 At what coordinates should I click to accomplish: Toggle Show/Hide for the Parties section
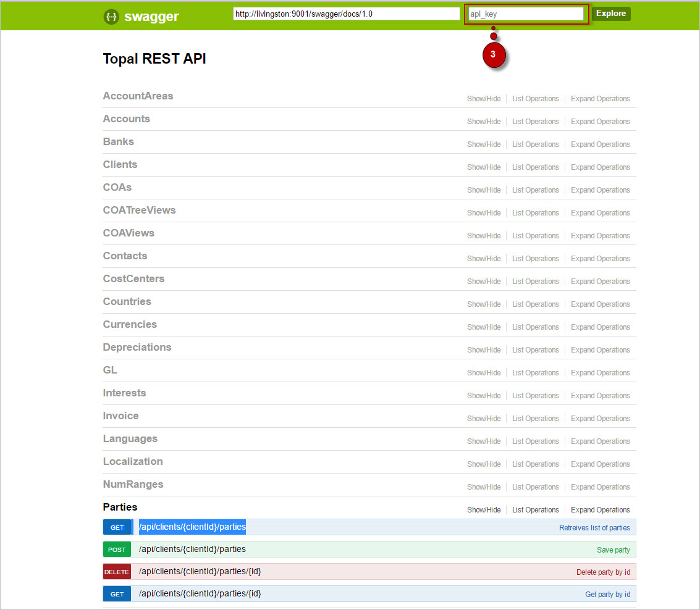(484, 510)
